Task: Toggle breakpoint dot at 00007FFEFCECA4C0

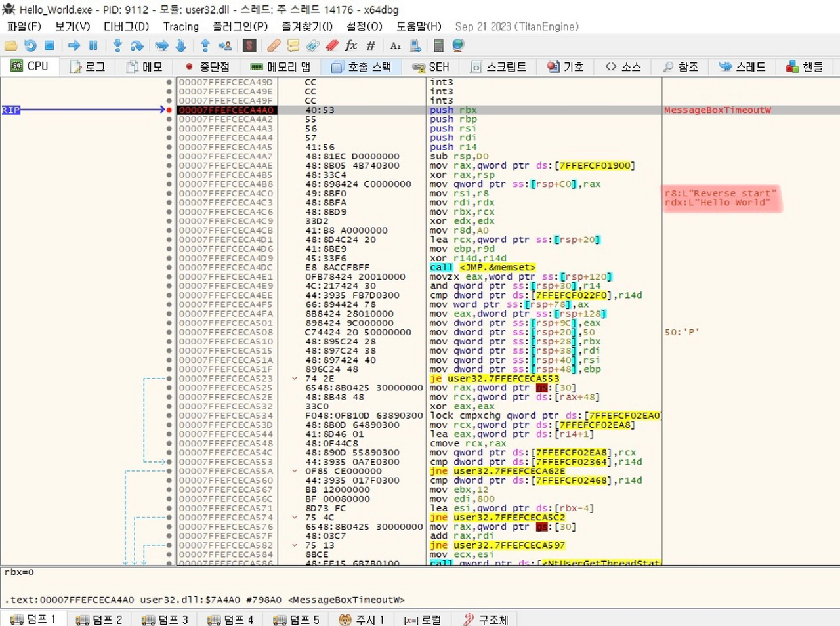Action: point(169,194)
